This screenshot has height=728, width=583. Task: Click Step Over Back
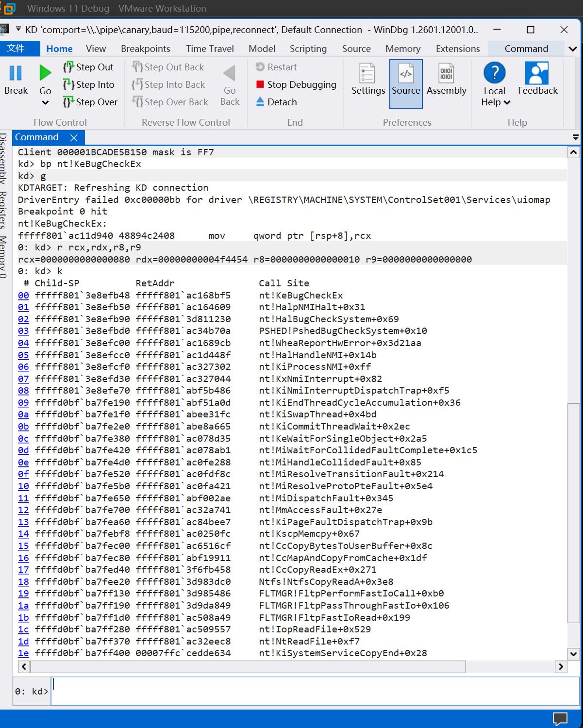click(x=170, y=102)
